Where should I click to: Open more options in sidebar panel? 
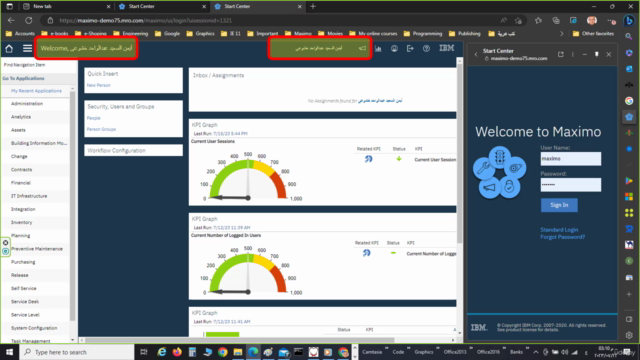coord(573,54)
